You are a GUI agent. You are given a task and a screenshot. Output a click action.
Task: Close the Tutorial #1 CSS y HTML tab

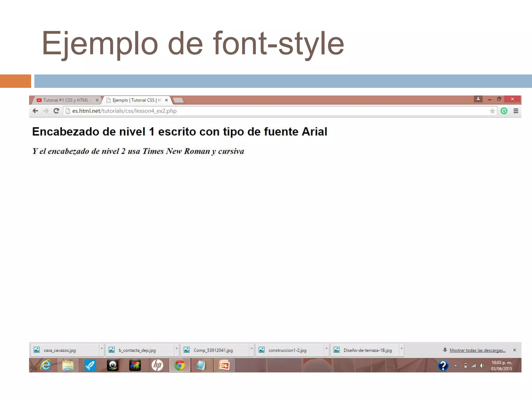97,100
